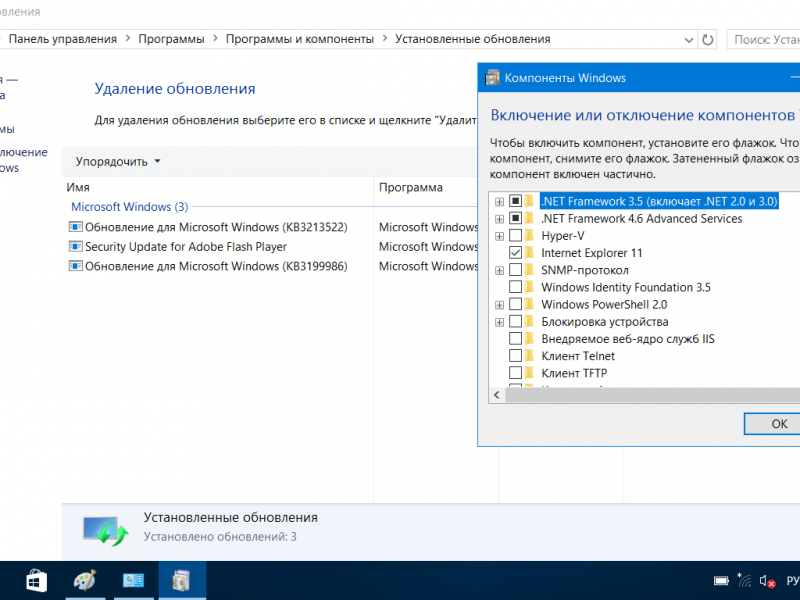Go to Программы и компоненты breadcrumb
Image resolution: width=800 pixels, height=600 pixels.
[x=300, y=39]
